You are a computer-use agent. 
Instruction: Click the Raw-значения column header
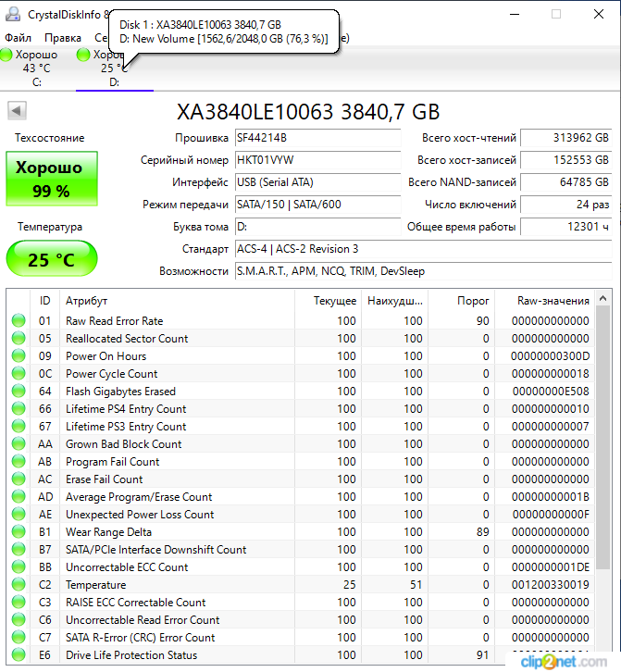point(545,301)
